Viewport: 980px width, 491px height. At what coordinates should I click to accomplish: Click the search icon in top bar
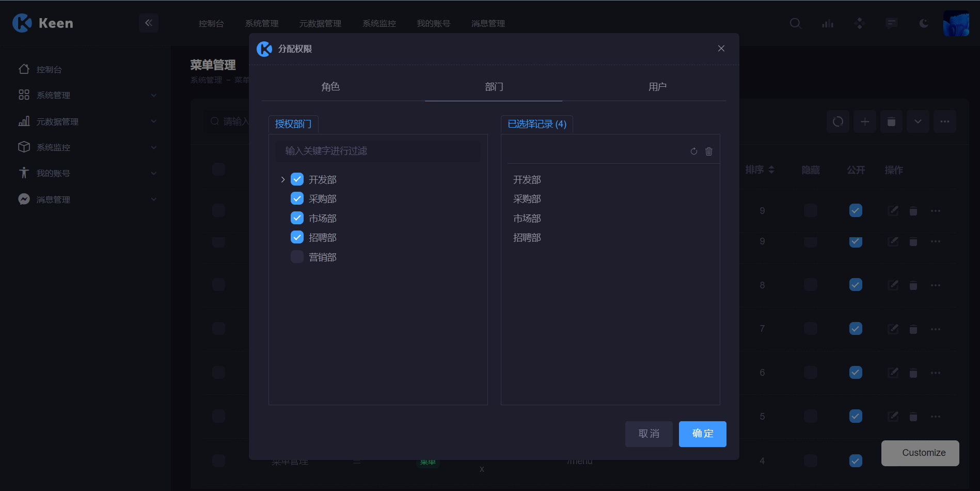795,23
